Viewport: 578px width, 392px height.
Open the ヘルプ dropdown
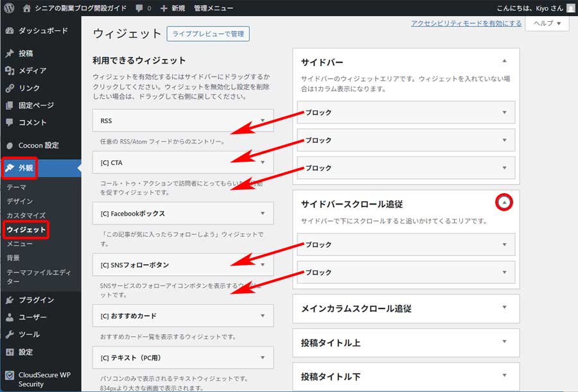coord(546,23)
